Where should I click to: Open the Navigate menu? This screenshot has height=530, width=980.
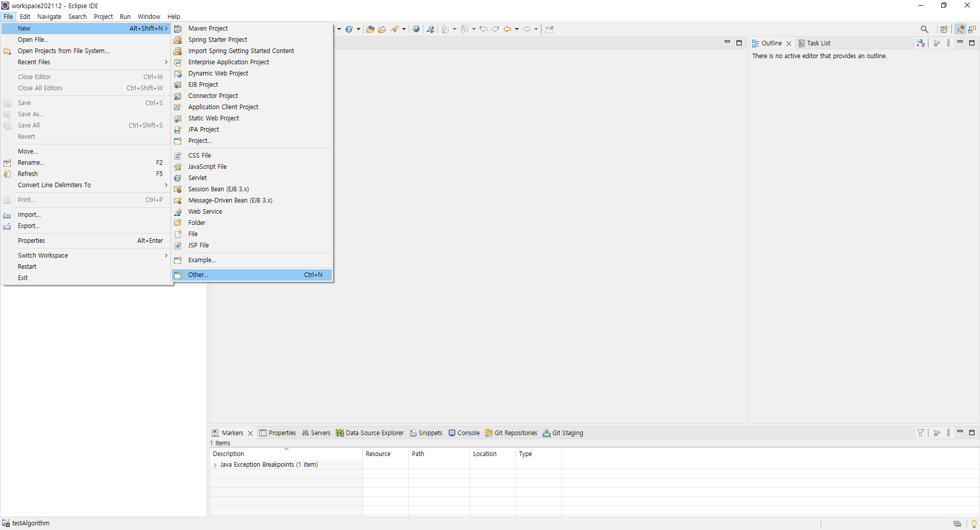tap(49, 17)
